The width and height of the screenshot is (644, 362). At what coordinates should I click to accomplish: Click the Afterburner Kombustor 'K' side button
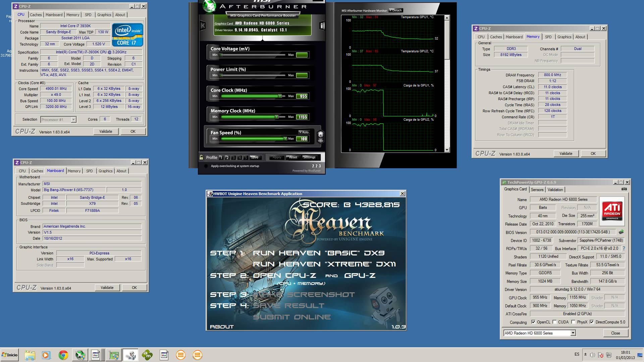point(203,25)
